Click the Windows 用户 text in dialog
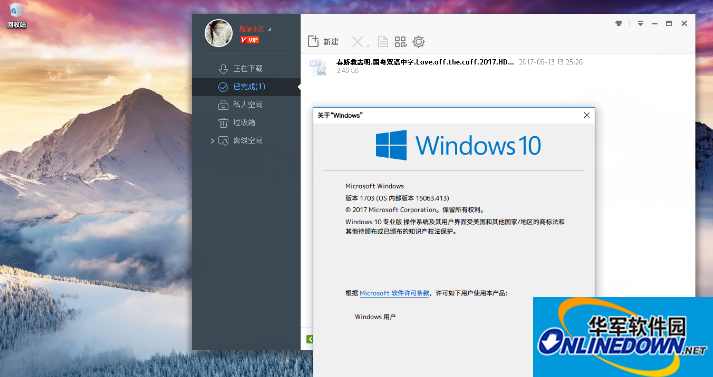Screen dimensions: 713x377 click(375, 317)
